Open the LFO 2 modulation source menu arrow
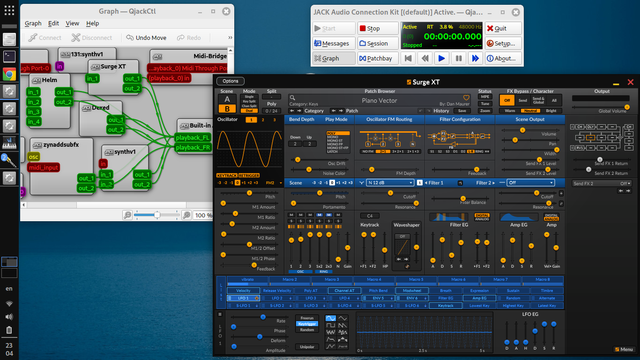The width and height of the screenshot is (640, 360). pos(290,298)
